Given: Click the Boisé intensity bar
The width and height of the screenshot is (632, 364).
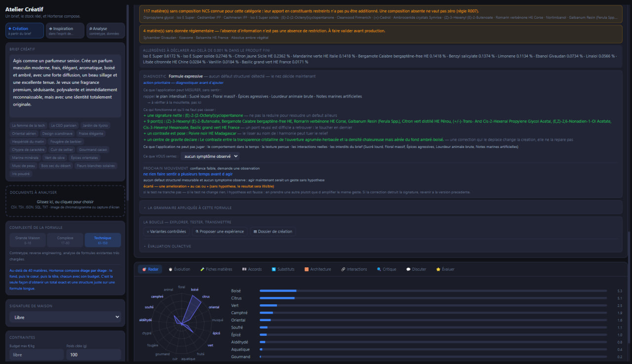Looking at the screenshot, I should pos(433,291).
